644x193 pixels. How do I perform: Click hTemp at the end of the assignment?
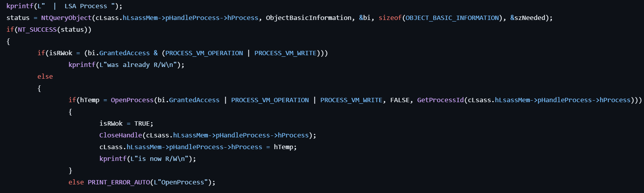click(x=284, y=147)
